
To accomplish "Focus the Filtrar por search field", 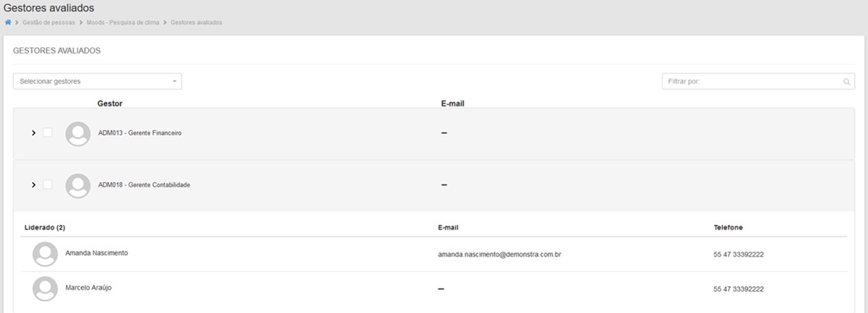I will [x=751, y=81].
